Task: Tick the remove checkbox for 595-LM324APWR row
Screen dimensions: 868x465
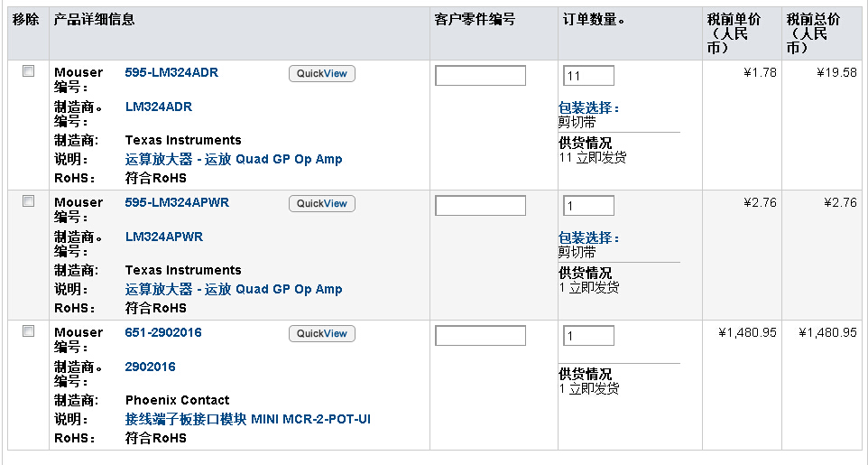Action: point(28,200)
